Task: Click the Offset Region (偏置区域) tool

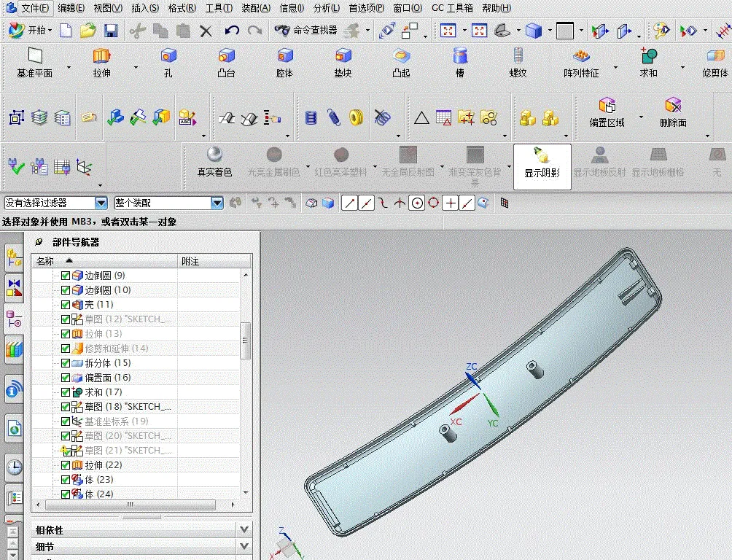Action: pos(607,112)
